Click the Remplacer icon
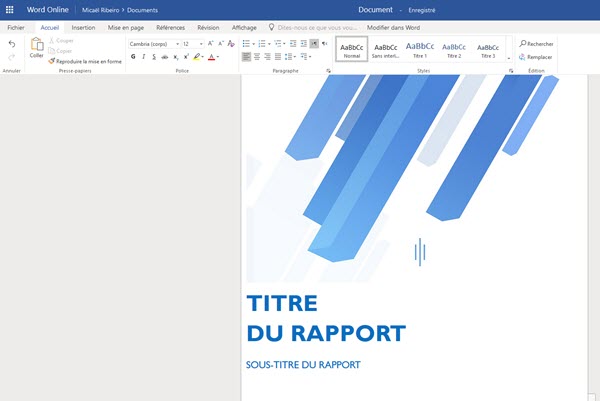Screen dimensions: 600x401 pyautogui.click(x=523, y=57)
